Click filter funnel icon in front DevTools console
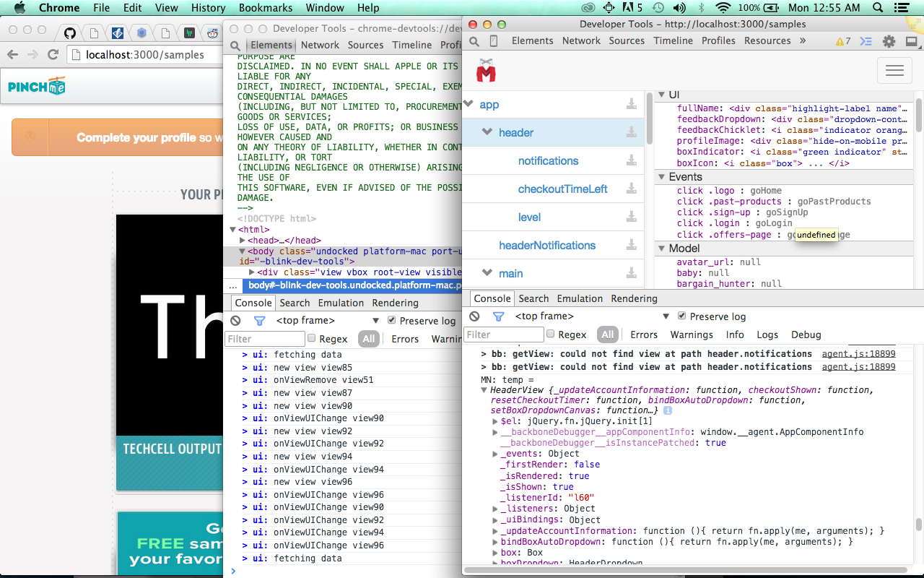The image size is (924, 578). tap(498, 316)
